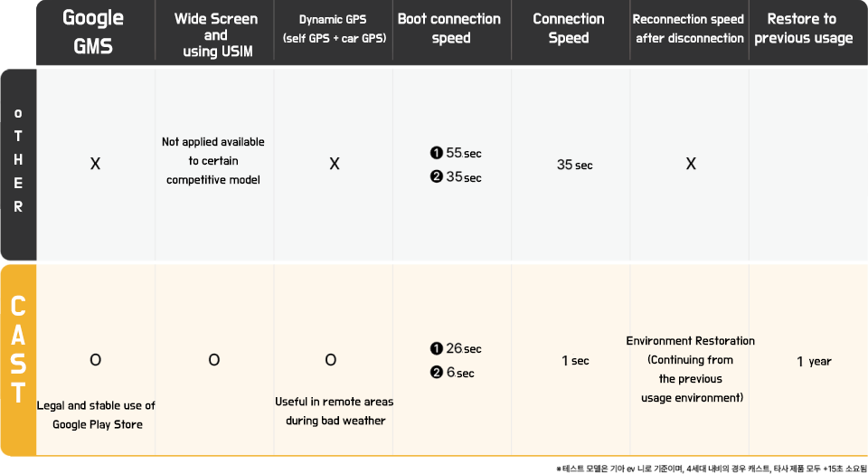Viewport: 868px width, 474px height.
Task: Click the X under Reconnection speed column
Action: 690,165
